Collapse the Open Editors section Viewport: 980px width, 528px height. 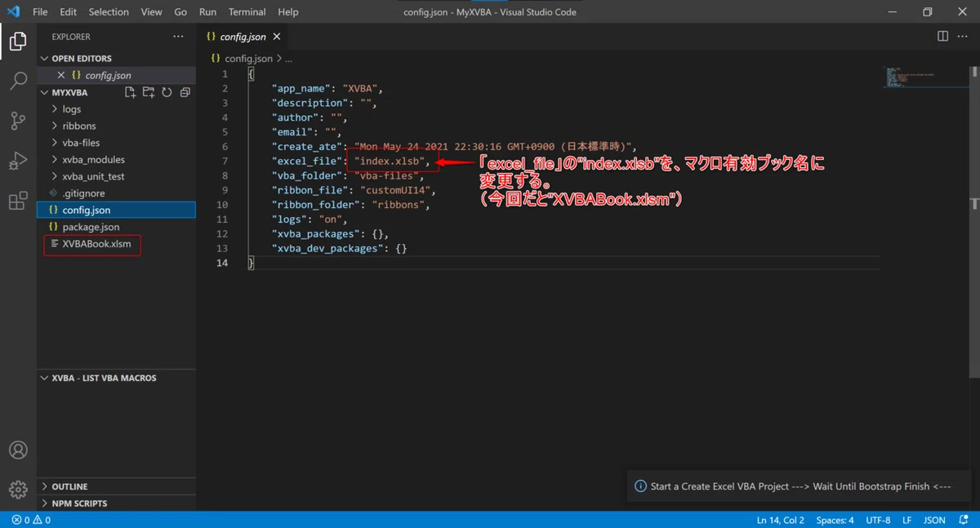[81, 59]
